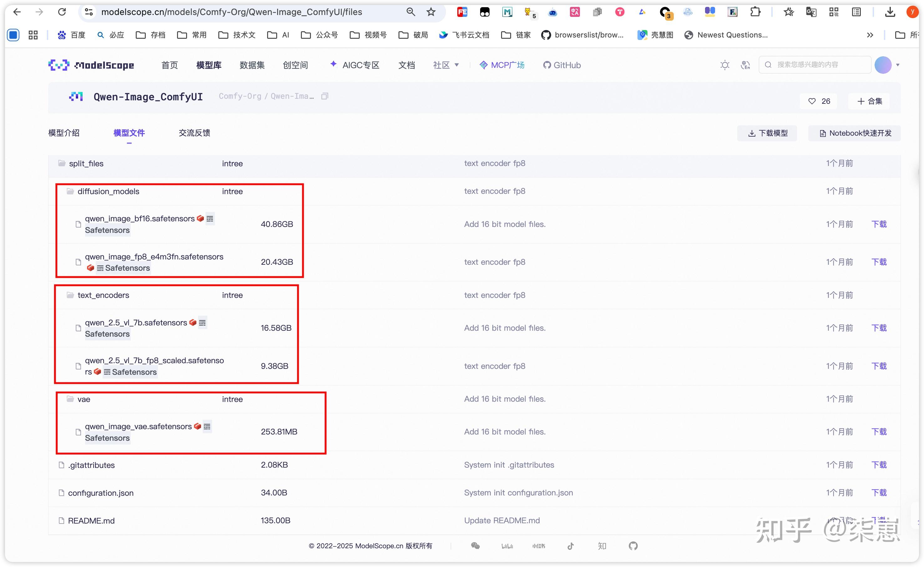Bookmark this page with star icon

[431, 12]
